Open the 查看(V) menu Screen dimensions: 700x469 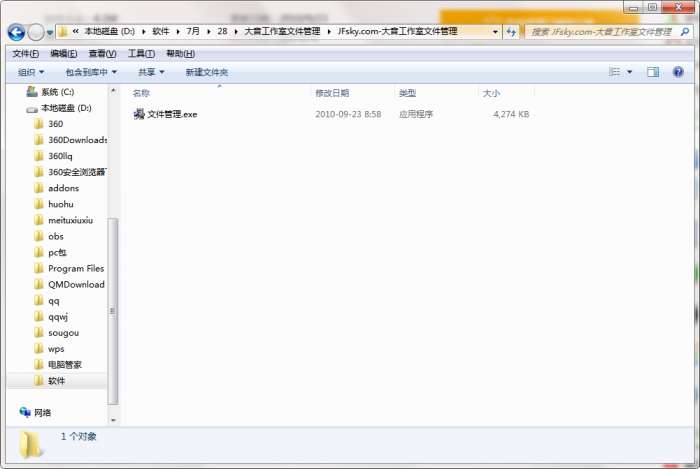(102, 54)
